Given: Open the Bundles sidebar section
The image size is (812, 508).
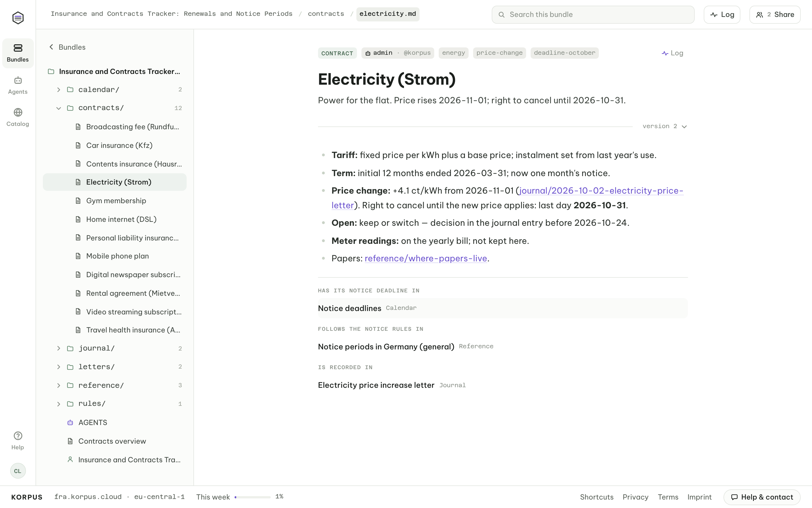Looking at the screenshot, I should (18, 53).
